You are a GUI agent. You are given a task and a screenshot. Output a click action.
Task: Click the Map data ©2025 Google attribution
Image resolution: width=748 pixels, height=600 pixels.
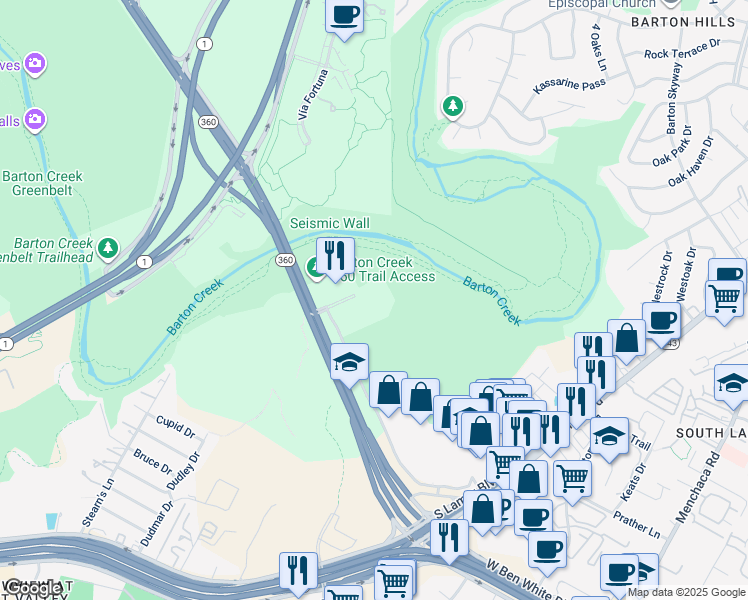click(686, 593)
